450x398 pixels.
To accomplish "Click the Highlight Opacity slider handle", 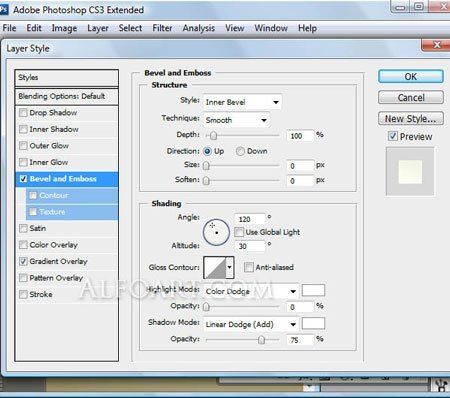I will point(206,307).
